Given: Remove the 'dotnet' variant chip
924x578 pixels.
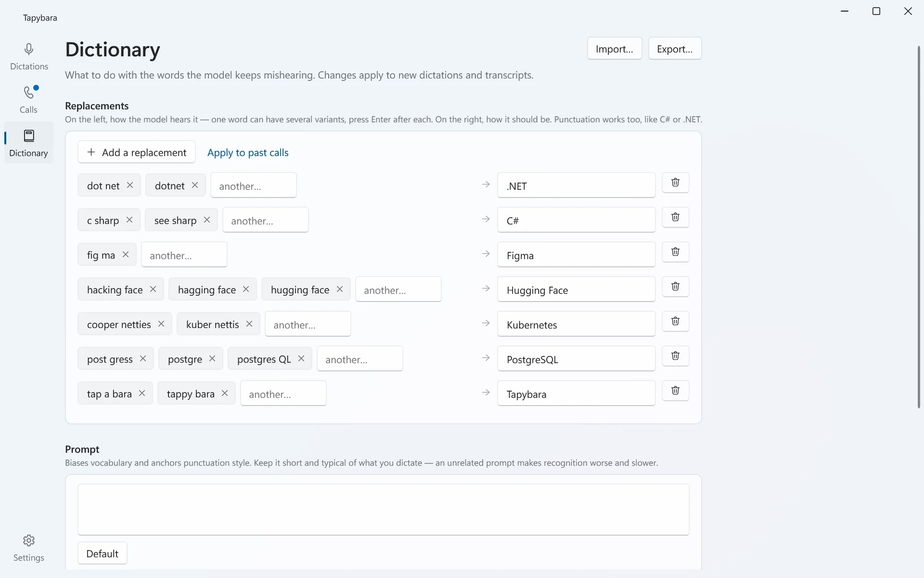Looking at the screenshot, I should pos(195,185).
